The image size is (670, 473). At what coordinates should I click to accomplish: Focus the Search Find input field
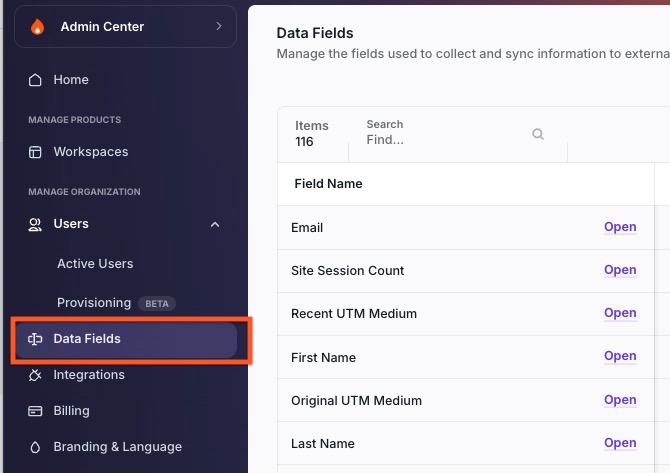pyautogui.click(x=458, y=134)
